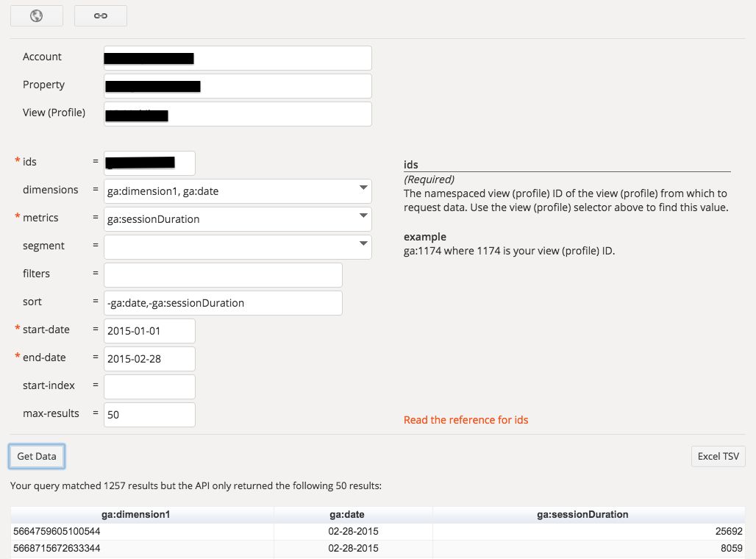Edit the start-date field
756x559 pixels.
click(149, 330)
